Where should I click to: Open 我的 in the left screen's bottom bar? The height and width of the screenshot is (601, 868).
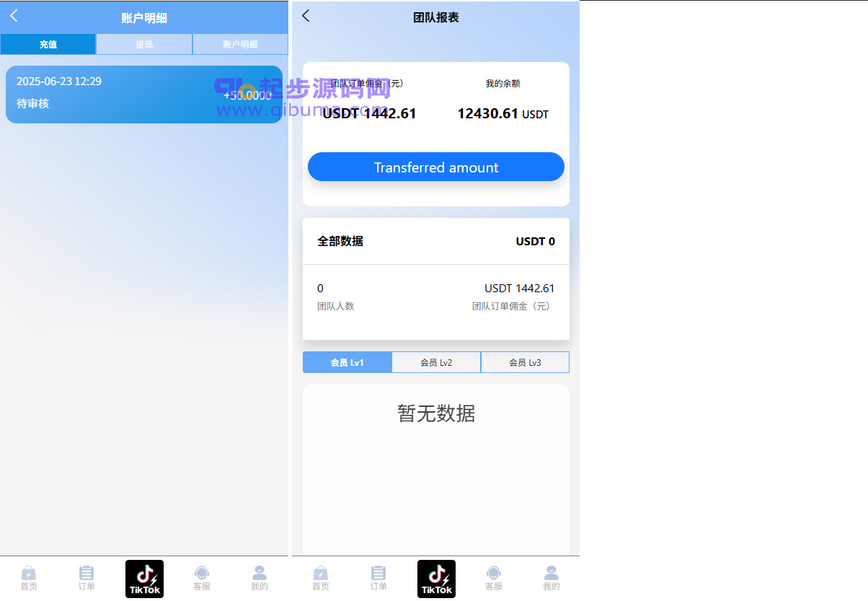tap(260, 579)
